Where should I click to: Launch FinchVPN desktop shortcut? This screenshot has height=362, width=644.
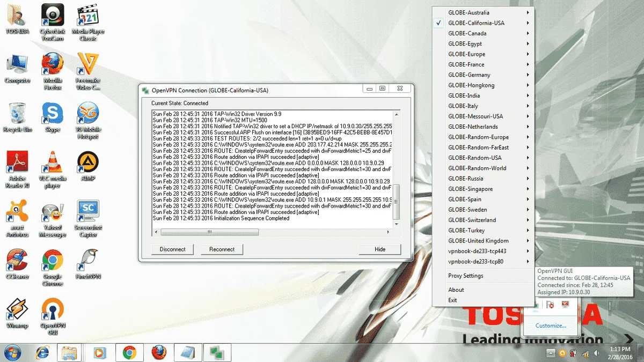tap(88, 265)
